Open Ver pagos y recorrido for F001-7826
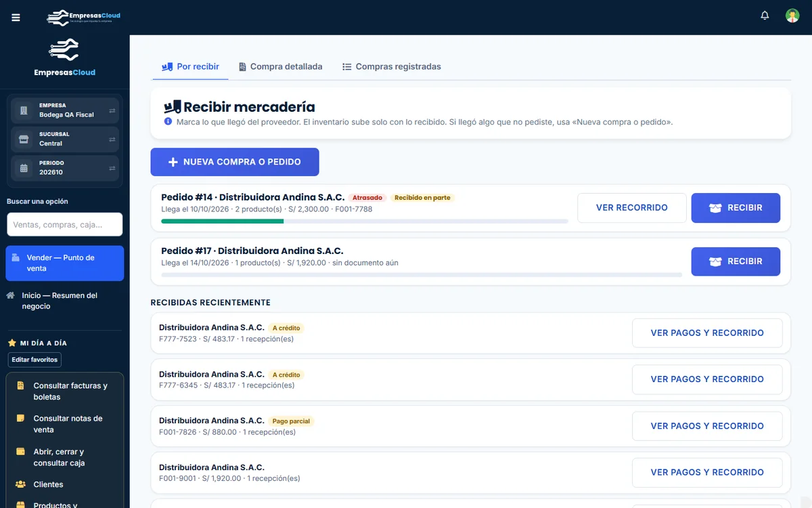Viewport: 812px width, 508px height. tap(707, 426)
